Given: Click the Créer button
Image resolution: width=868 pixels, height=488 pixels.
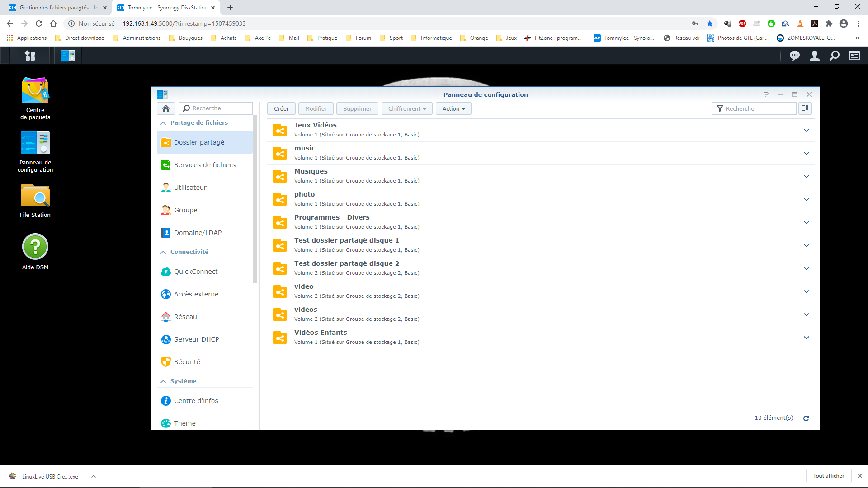Looking at the screenshot, I should click(281, 109).
